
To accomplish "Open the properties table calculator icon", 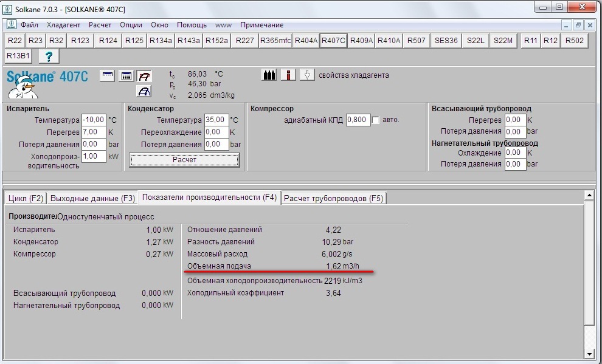I will pyautogui.click(x=126, y=76).
